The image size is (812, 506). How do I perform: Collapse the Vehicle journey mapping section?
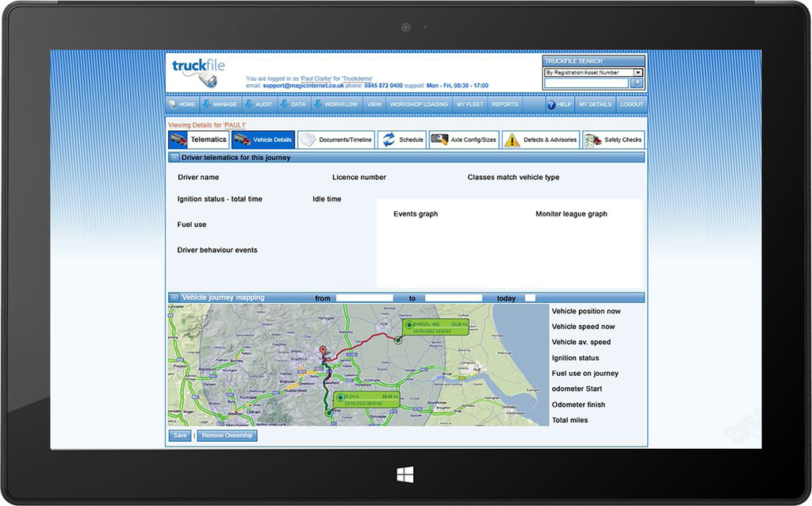click(174, 298)
